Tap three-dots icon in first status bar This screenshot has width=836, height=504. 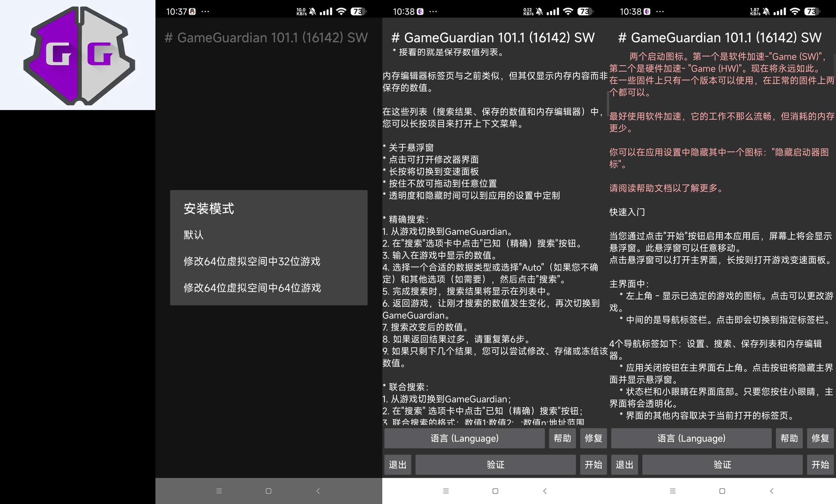(205, 12)
